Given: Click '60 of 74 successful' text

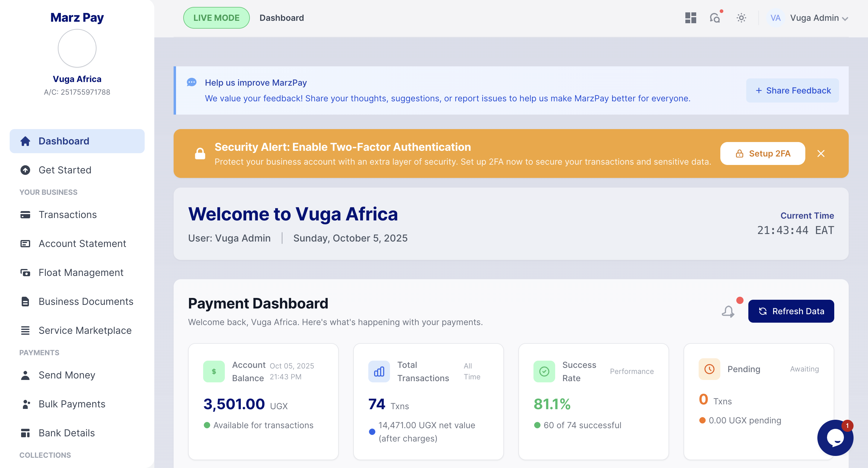Looking at the screenshot, I should tap(582, 425).
